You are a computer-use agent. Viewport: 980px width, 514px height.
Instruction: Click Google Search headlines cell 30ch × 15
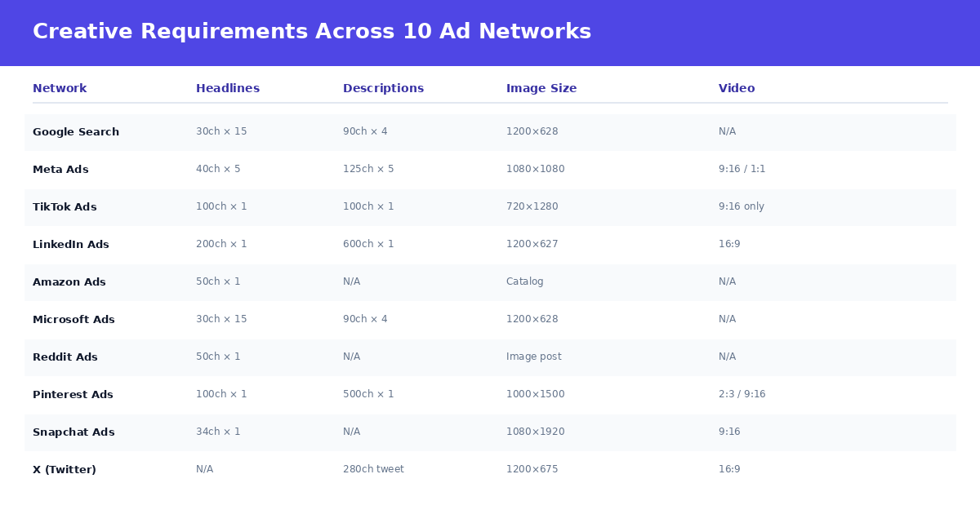coord(221,131)
